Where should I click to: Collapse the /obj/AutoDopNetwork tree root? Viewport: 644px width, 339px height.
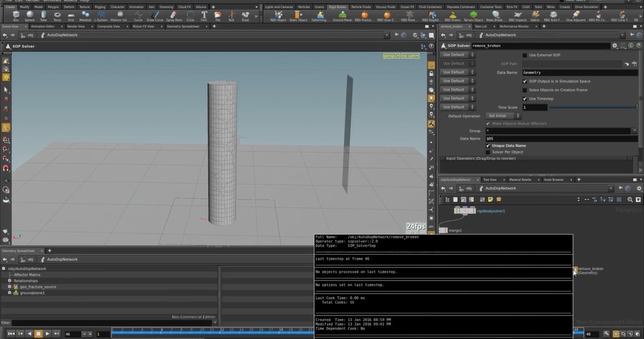[x=4, y=269]
